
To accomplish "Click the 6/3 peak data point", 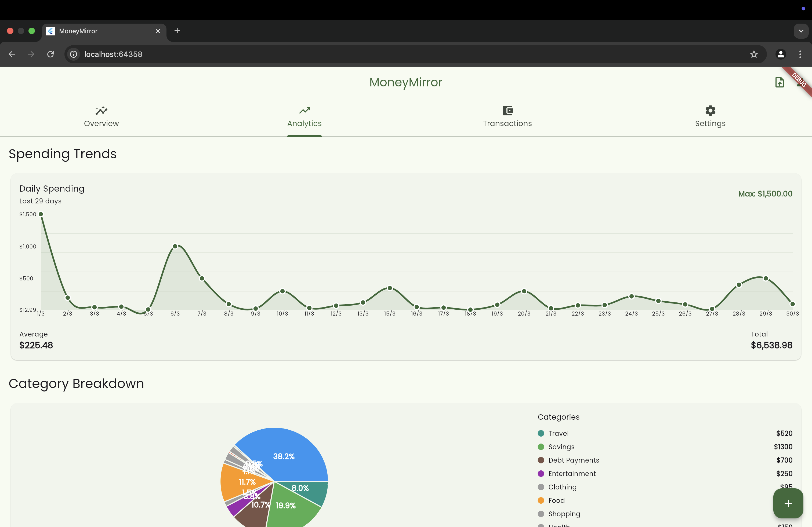I will click(175, 246).
